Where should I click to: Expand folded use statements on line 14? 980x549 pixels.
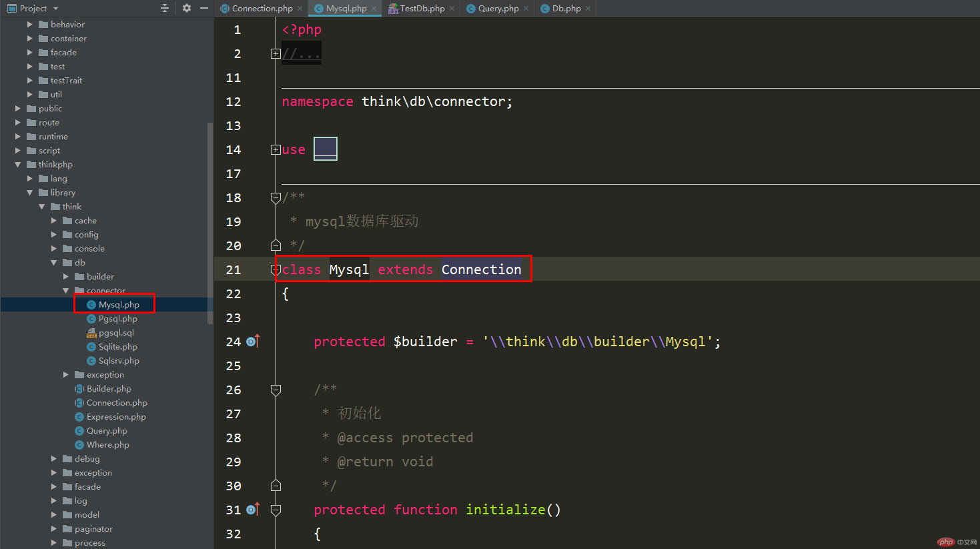276,149
